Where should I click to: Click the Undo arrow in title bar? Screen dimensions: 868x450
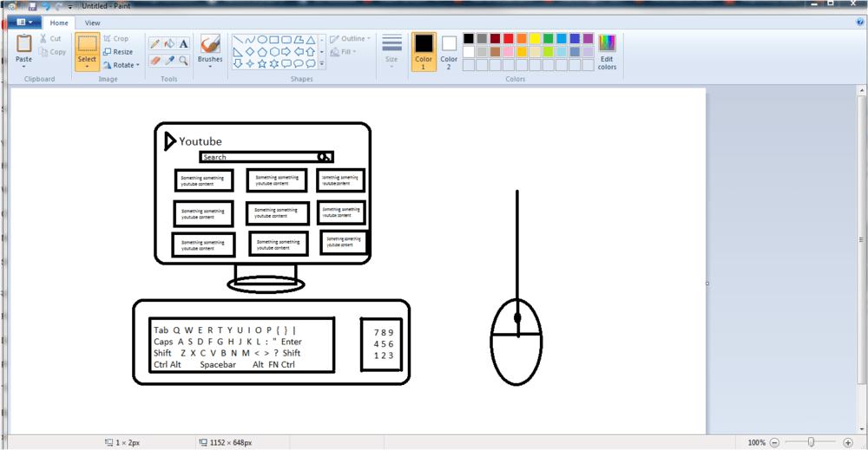[45, 6]
